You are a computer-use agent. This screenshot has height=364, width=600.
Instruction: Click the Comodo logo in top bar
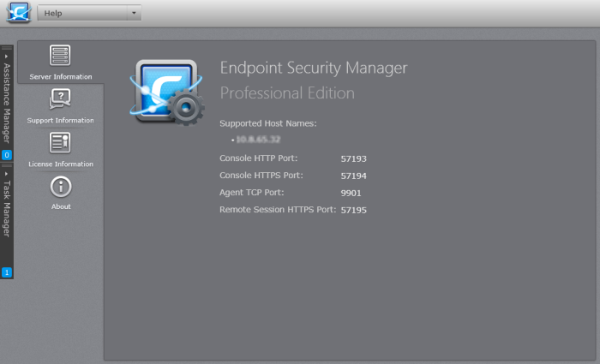pos(18,12)
